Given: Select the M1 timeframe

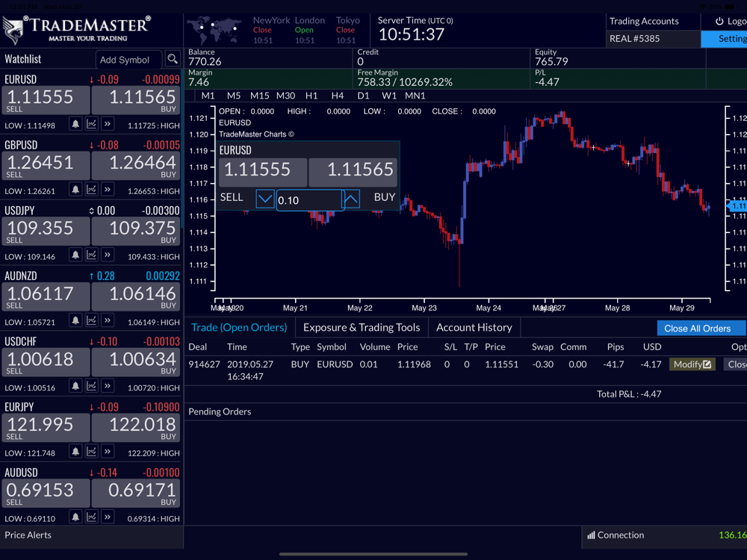Looking at the screenshot, I should pyautogui.click(x=208, y=96).
